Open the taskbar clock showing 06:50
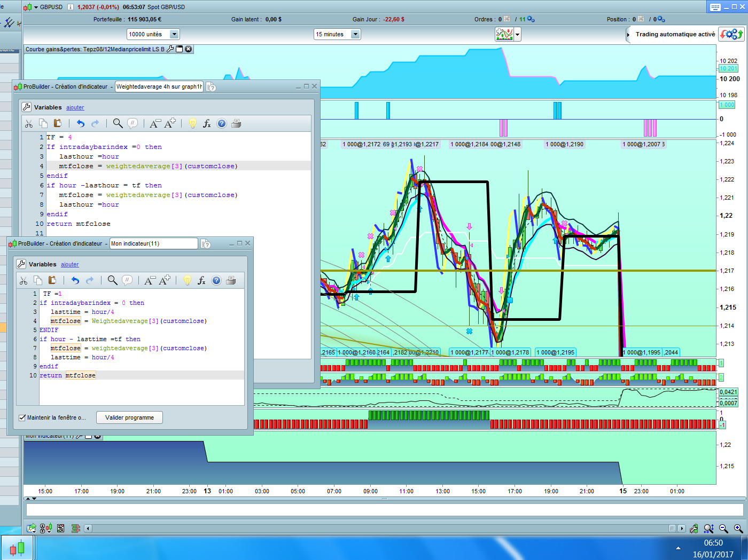This screenshot has width=748, height=560. click(x=713, y=548)
